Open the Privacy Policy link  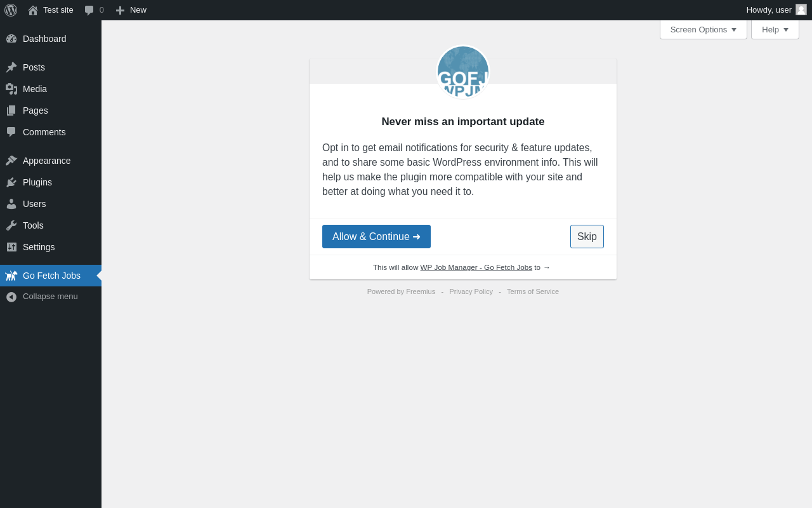[x=471, y=291]
